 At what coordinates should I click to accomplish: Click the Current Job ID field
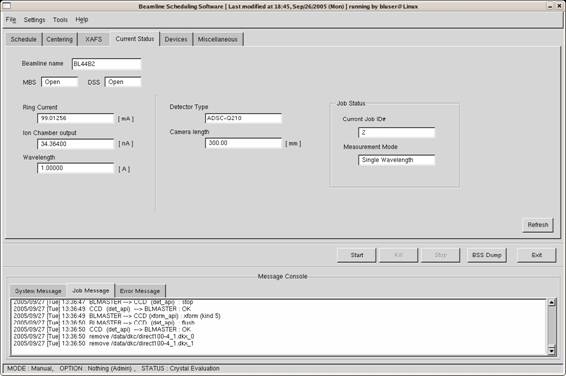click(x=396, y=132)
